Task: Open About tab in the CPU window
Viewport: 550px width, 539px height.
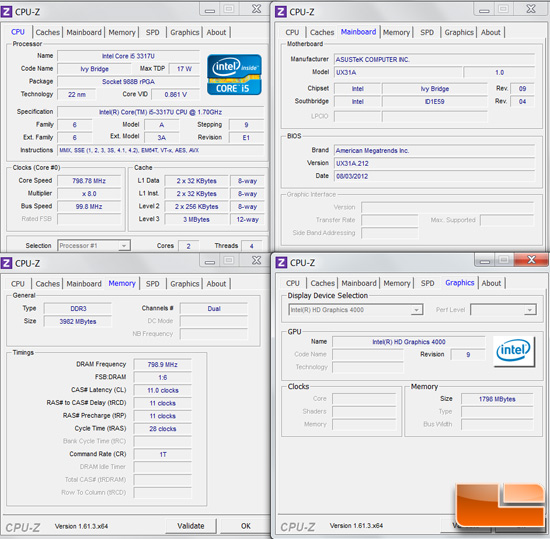Action: tap(216, 32)
